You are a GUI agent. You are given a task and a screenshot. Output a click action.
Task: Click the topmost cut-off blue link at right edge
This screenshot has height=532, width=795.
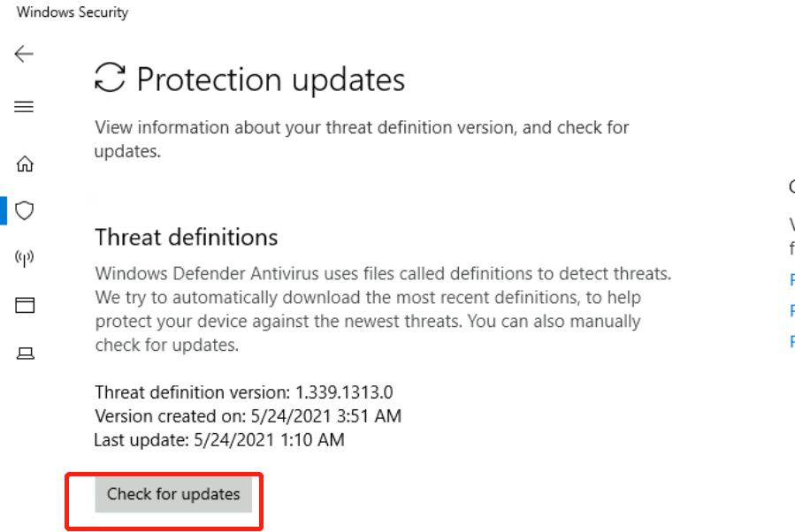click(791, 280)
